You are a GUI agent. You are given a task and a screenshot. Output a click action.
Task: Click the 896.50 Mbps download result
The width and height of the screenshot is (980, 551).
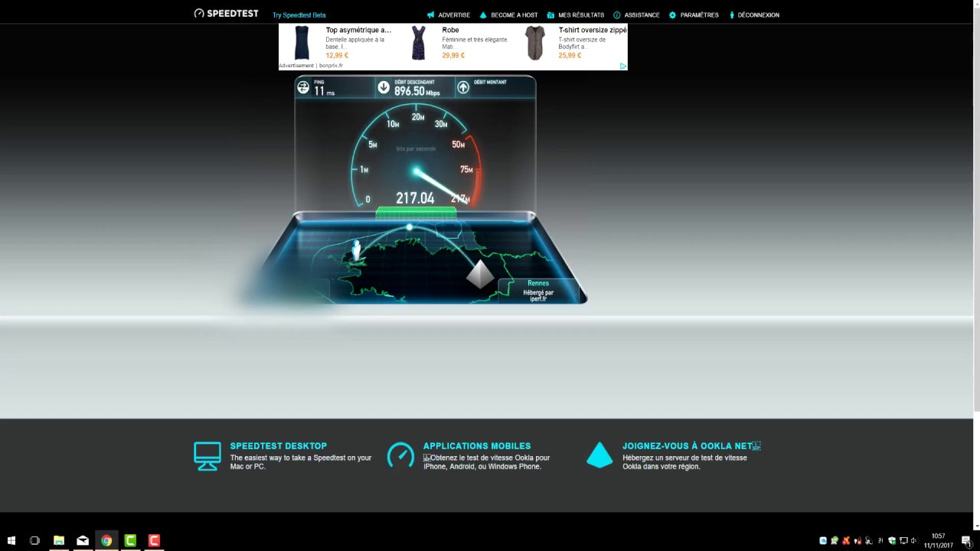point(417,91)
